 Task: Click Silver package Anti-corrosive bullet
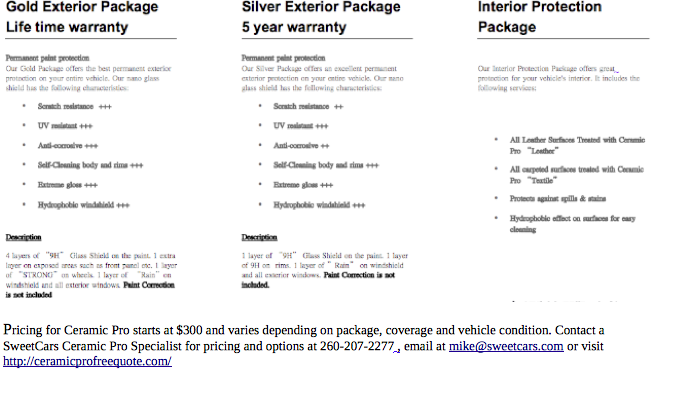tap(301, 146)
